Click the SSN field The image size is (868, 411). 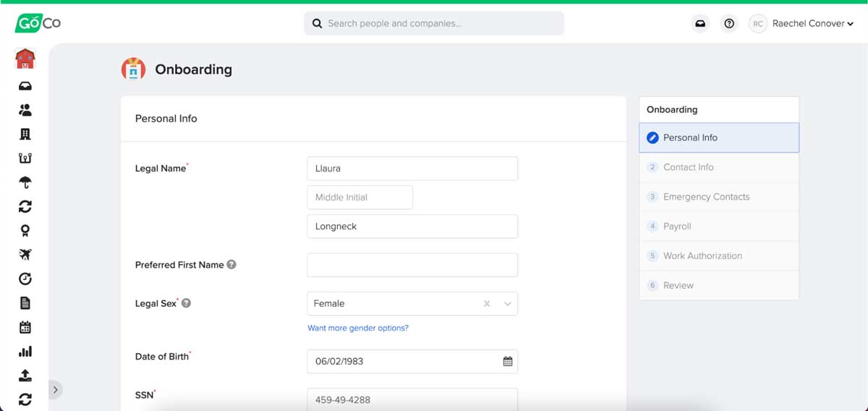pyautogui.click(x=412, y=399)
